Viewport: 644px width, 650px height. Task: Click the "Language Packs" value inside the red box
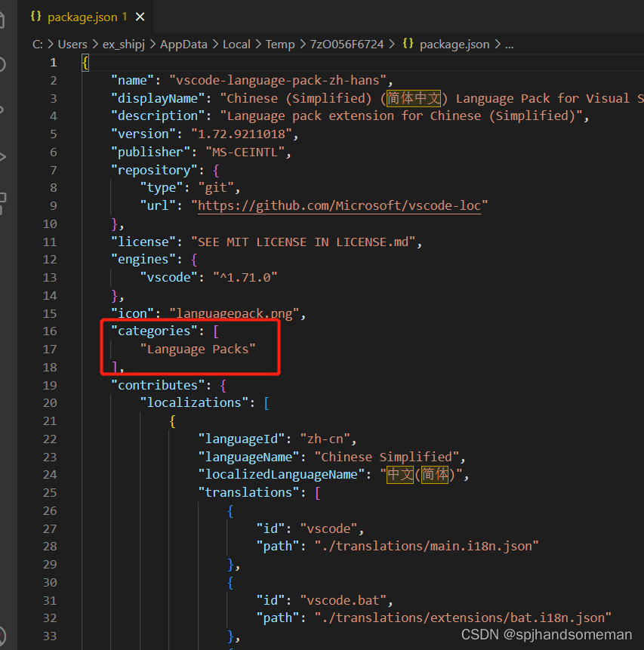(x=199, y=349)
